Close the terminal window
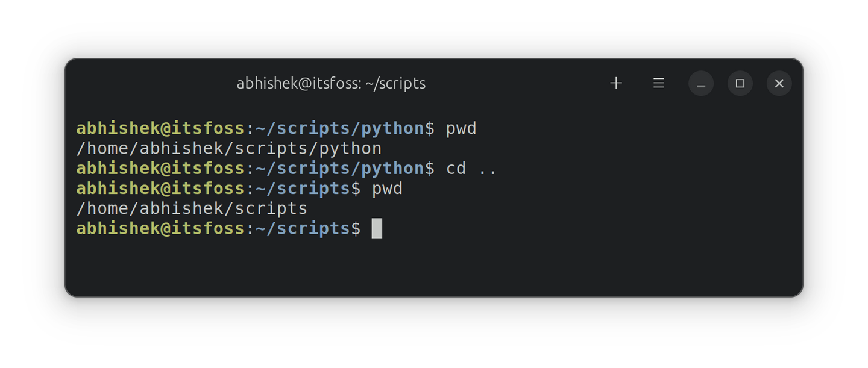 tap(779, 84)
